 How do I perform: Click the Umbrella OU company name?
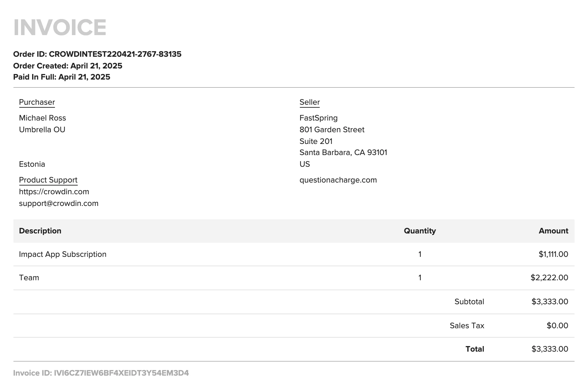point(42,129)
